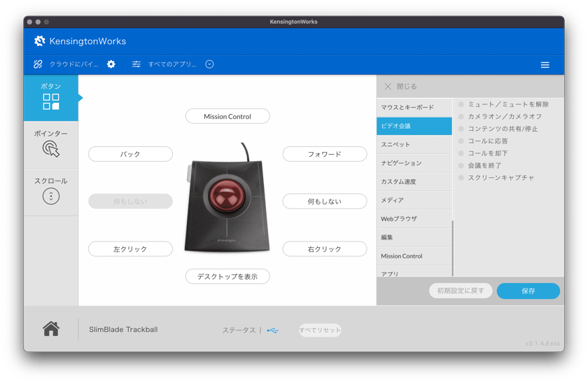Click the USB status icon
Screen dimensions: 588x383
click(x=272, y=330)
